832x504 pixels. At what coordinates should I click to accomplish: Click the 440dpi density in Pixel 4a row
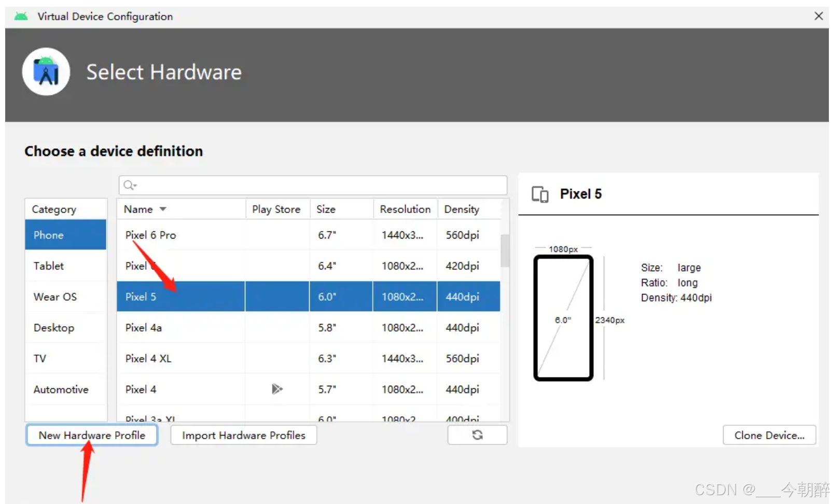tap(462, 327)
